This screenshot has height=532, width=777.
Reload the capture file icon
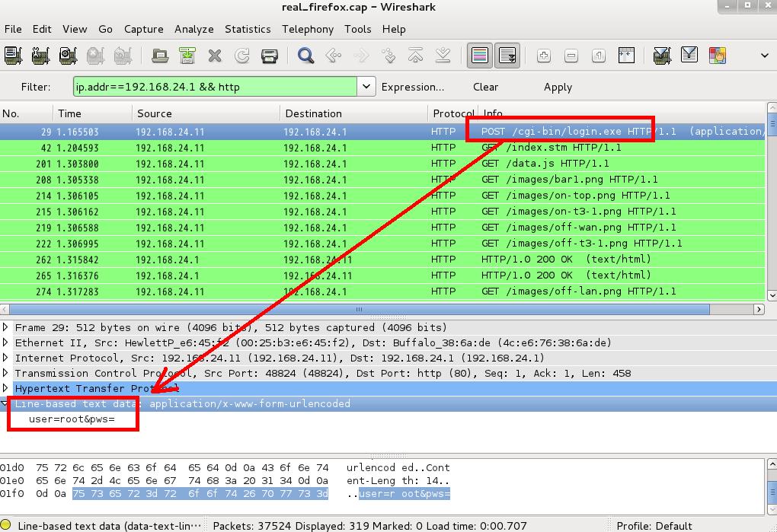pos(241,56)
